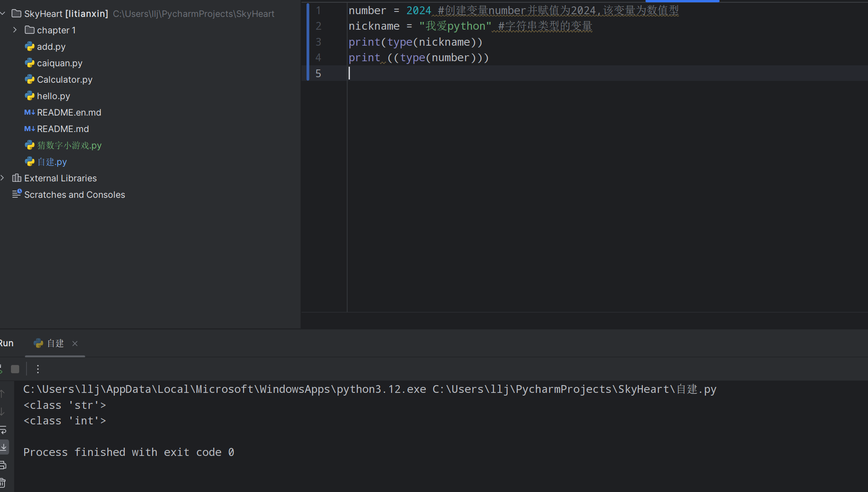
Task: Select the hello.py Python file icon
Action: (30, 96)
